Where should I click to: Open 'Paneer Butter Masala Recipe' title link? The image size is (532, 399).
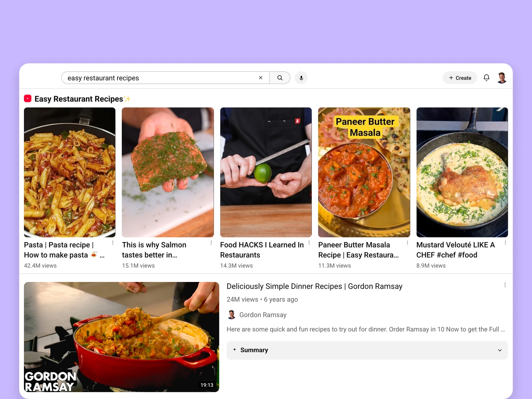pyautogui.click(x=358, y=250)
